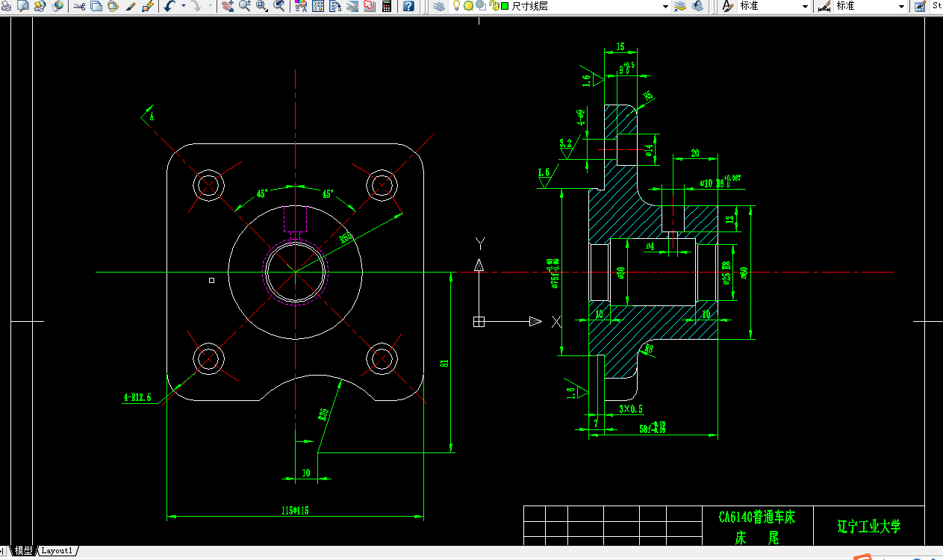This screenshot has width=943, height=560.
Task: Click the Layer Previous icon
Action: (x=697, y=6)
